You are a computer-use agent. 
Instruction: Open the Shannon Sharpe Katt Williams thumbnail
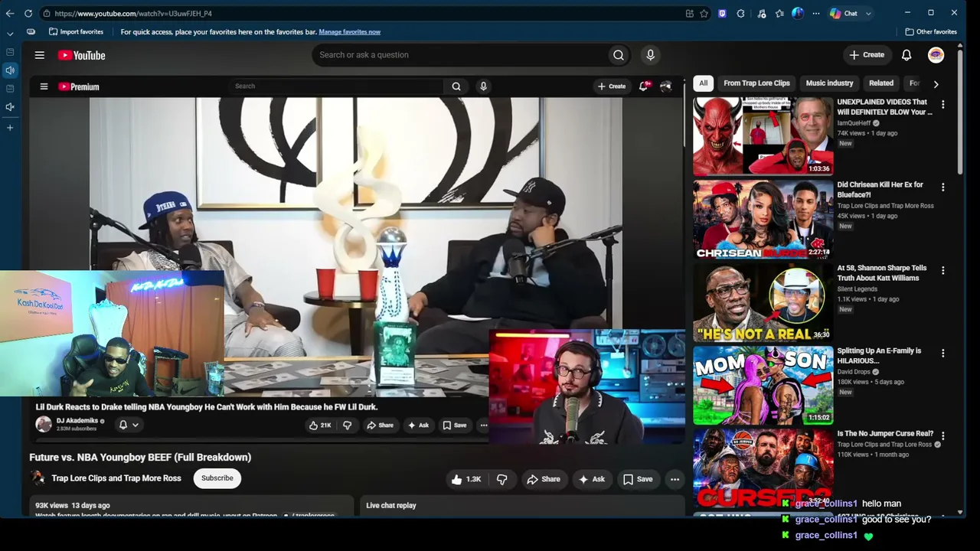[763, 302]
